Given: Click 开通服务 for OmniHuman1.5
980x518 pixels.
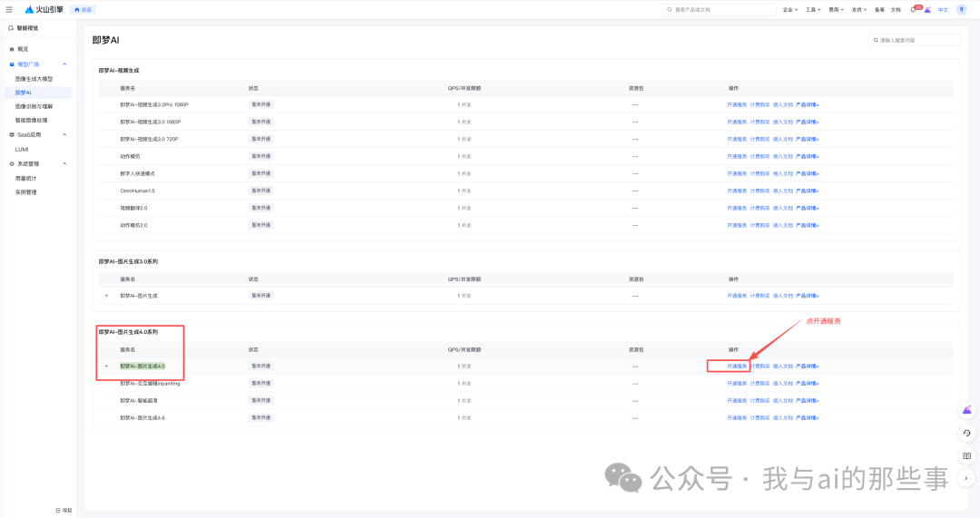Looking at the screenshot, I should [737, 191].
